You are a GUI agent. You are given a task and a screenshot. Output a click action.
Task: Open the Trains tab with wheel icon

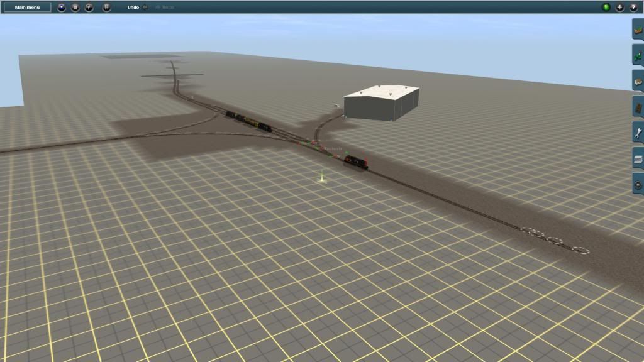(x=638, y=185)
